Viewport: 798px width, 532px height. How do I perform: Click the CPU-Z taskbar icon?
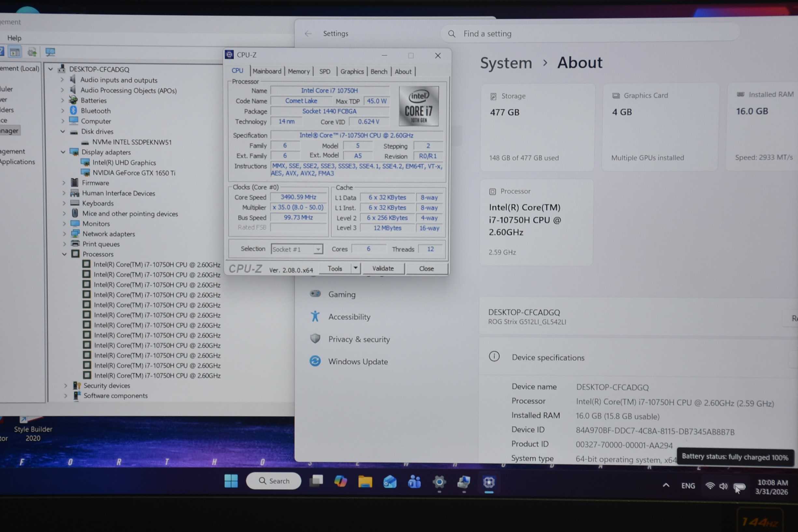point(489,482)
